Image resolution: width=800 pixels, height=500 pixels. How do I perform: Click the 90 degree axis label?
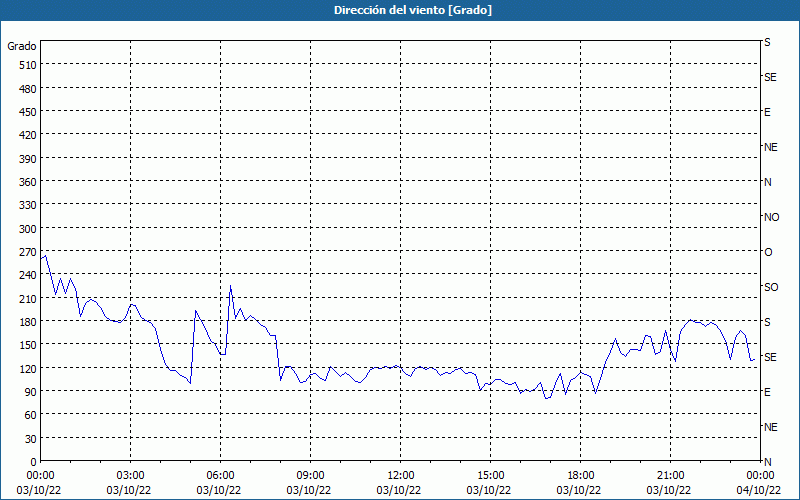(x=31, y=392)
